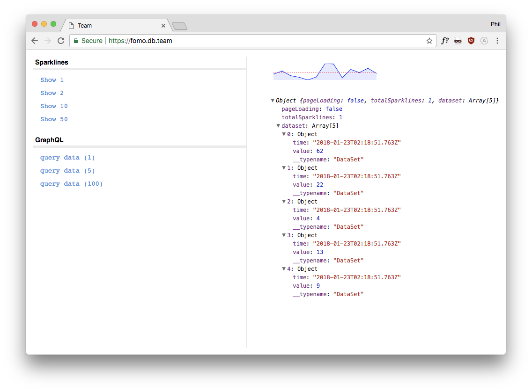Collapse the dataset Array[5] entry
This screenshot has height=392, width=532.
[278, 125]
